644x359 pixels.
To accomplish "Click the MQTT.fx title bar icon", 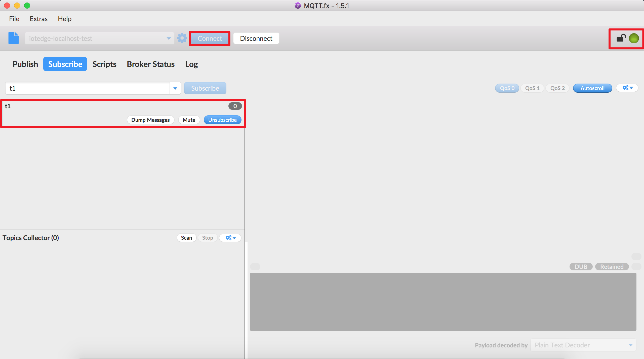I will 298,6.
